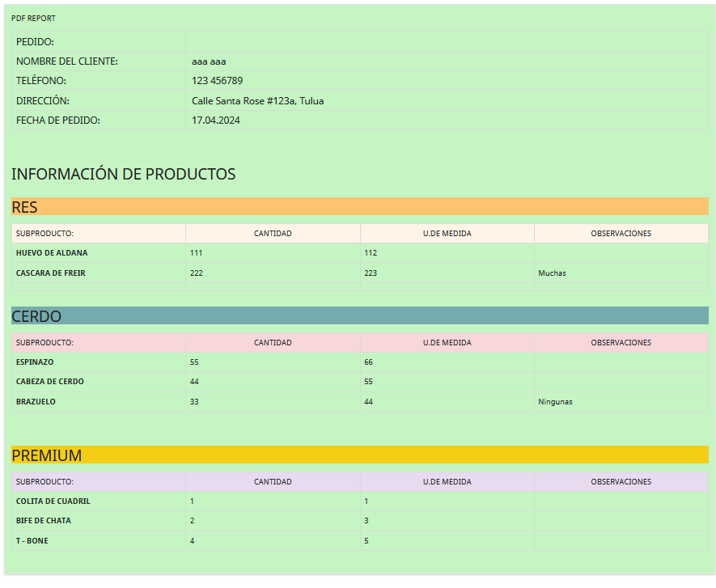Image resolution: width=716 pixels, height=588 pixels.
Task: Click the CABEZA DE CERDO subproduct name
Action: click(x=49, y=382)
